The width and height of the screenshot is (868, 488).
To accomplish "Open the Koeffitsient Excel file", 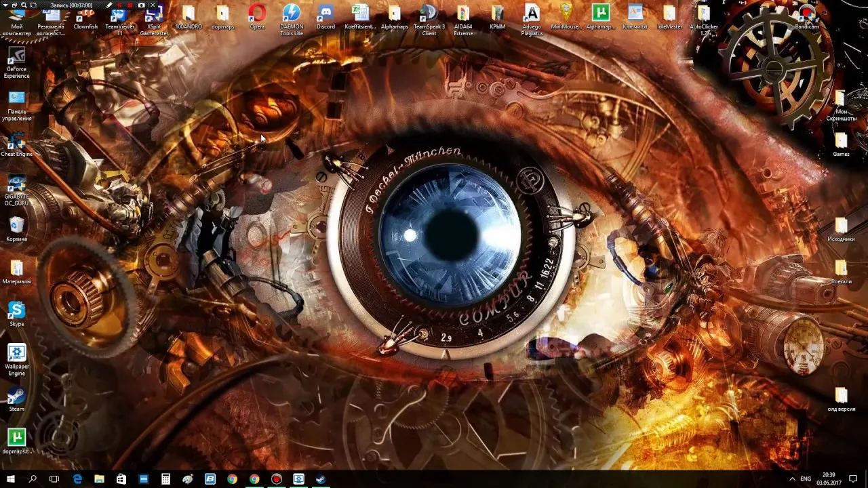I will (361, 18).
